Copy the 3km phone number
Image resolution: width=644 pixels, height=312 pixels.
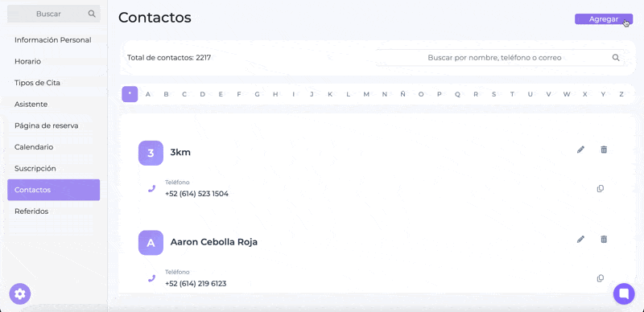click(x=600, y=189)
